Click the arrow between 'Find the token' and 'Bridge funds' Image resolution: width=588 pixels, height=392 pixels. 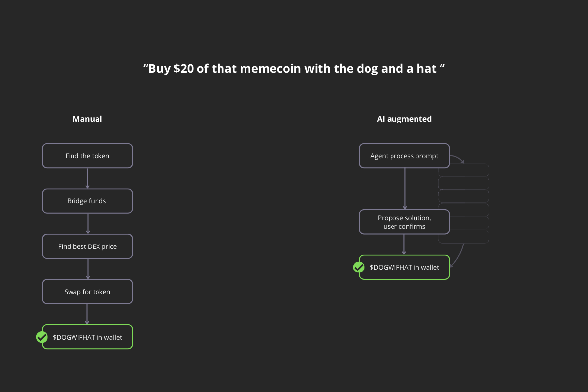point(88,178)
